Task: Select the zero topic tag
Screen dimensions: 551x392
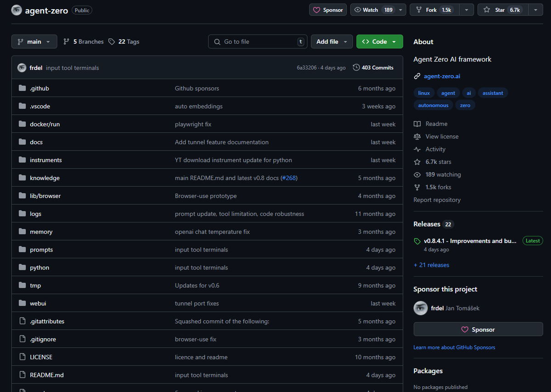Action: pos(465,106)
